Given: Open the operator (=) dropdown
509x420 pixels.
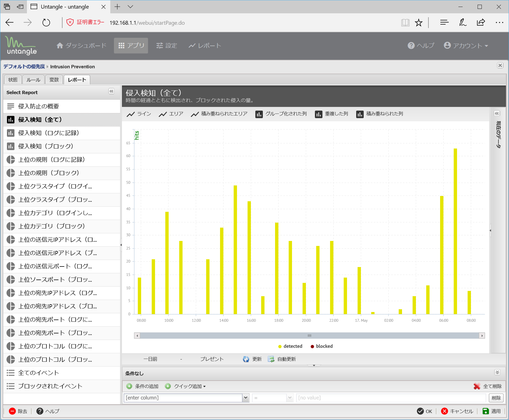Looking at the screenshot, I should coord(290,398).
